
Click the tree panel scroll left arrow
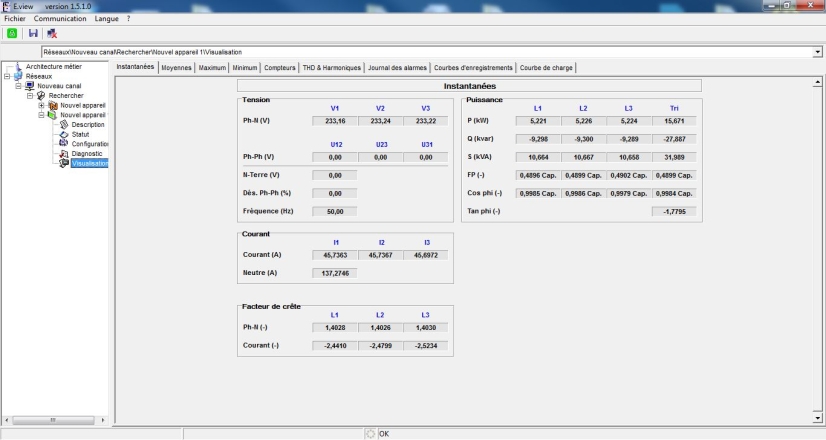pos(7,420)
